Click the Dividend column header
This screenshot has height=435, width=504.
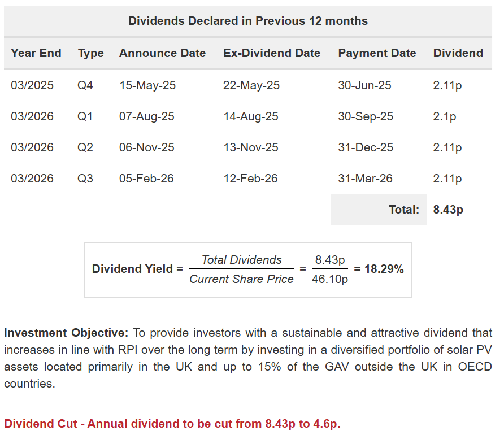click(x=458, y=53)
